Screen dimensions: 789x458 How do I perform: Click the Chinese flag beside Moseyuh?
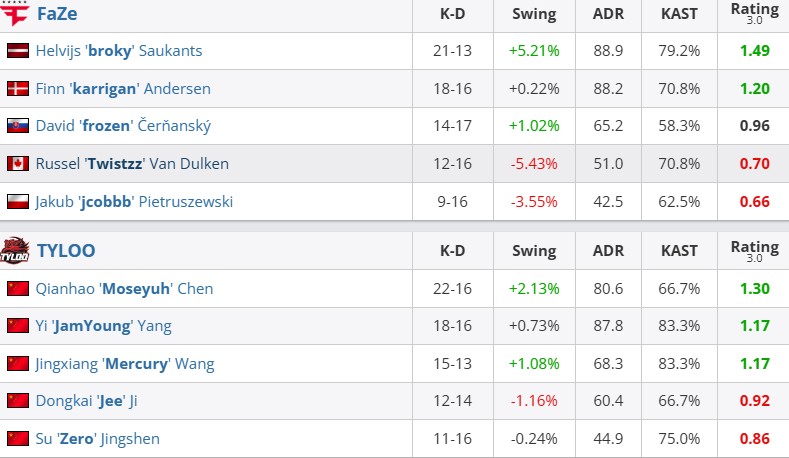[x=18, y=289]
